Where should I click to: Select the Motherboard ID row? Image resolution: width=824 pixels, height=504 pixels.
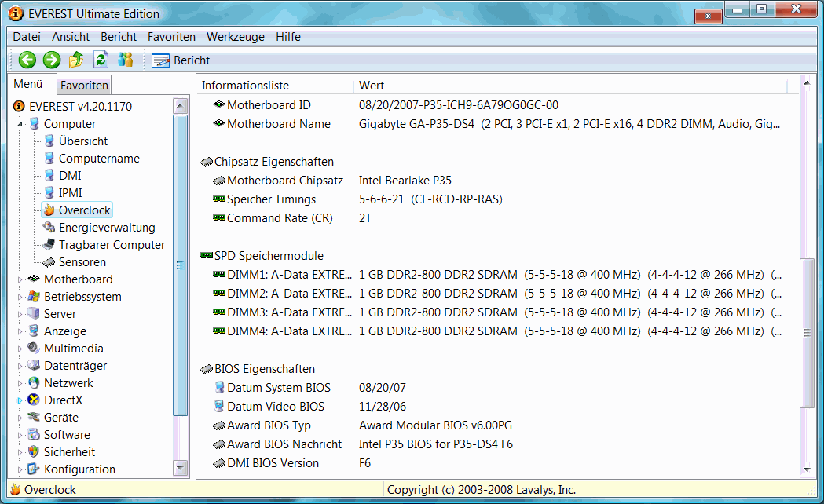498,105
